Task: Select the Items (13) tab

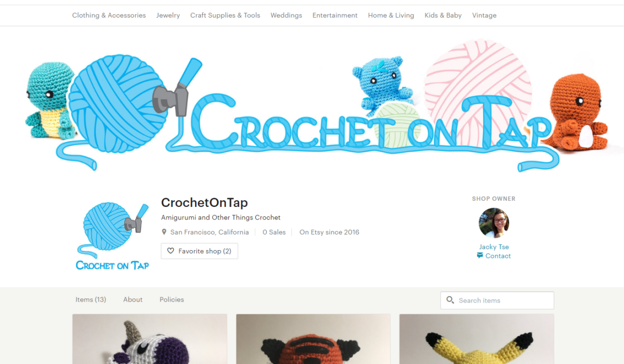Action: (90, 300)
